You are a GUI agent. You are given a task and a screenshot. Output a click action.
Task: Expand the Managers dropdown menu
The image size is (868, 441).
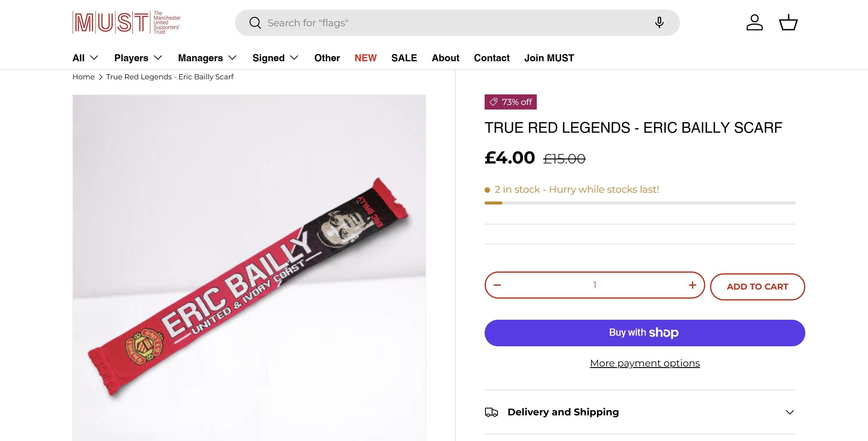pyautogui.click(x=207, y=58)
